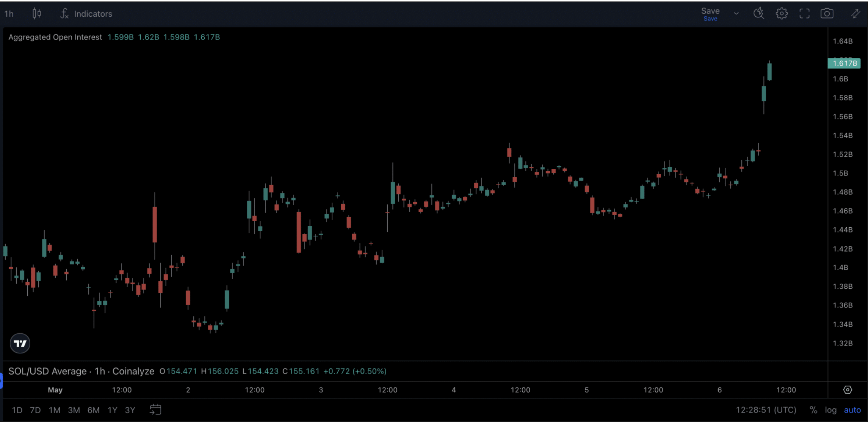Select the 1Y date range
Viewport: 868px width, 422px height.
pyautogui.click(x=112, y=410)
